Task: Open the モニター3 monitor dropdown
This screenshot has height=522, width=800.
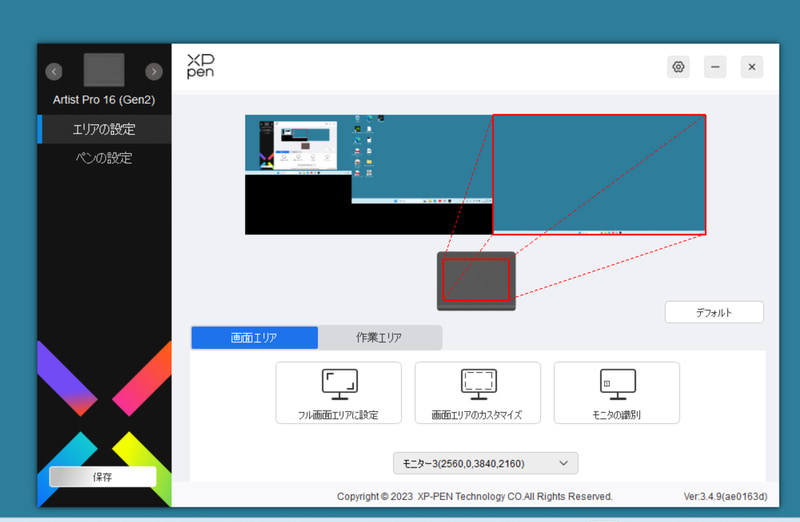Action: pyautogui.click(x=485, y=463)
